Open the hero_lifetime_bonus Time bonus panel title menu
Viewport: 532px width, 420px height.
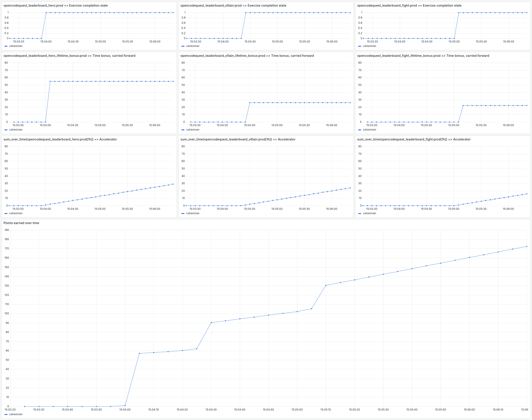pos(69,55)
